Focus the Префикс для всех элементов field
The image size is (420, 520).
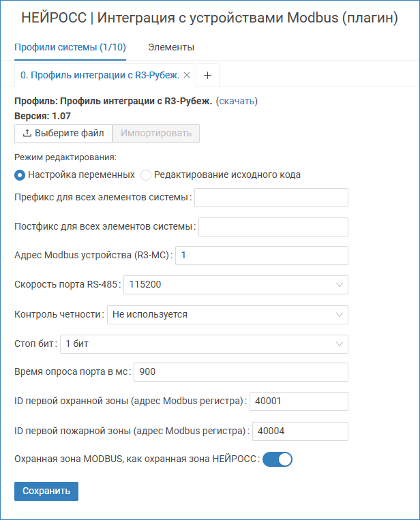click(x=271, y=198)
